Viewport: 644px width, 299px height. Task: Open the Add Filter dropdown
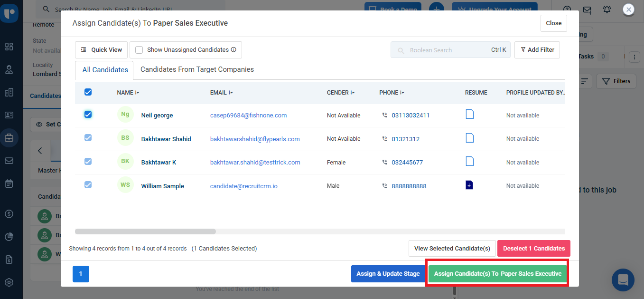coord(537,50)
